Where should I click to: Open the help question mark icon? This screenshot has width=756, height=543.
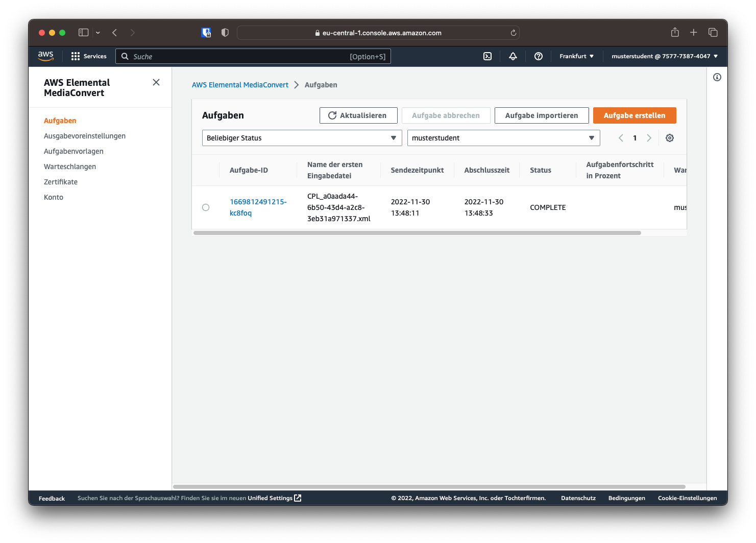click(539, 56)
